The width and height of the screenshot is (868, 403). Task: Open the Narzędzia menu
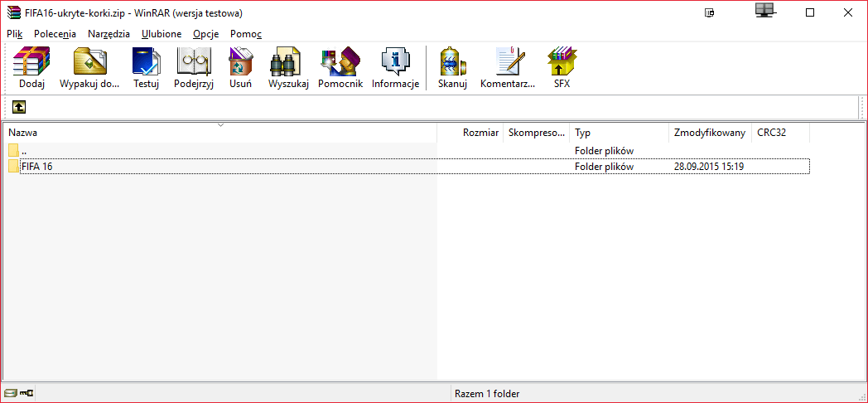[x=108, y=34]
